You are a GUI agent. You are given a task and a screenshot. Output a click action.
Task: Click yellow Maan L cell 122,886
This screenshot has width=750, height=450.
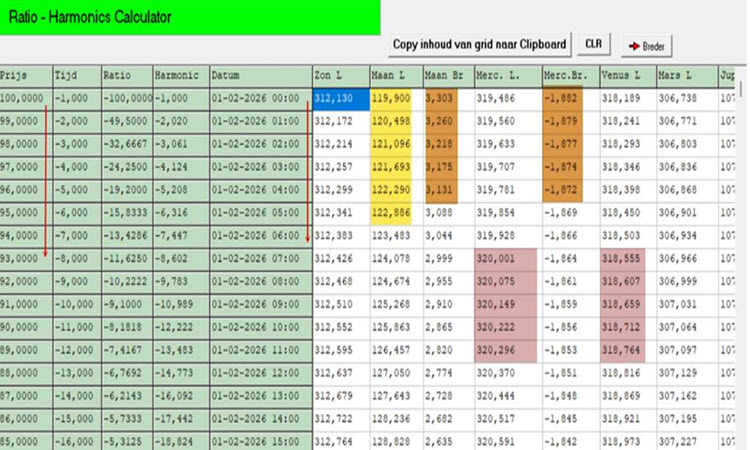point(397,213)
